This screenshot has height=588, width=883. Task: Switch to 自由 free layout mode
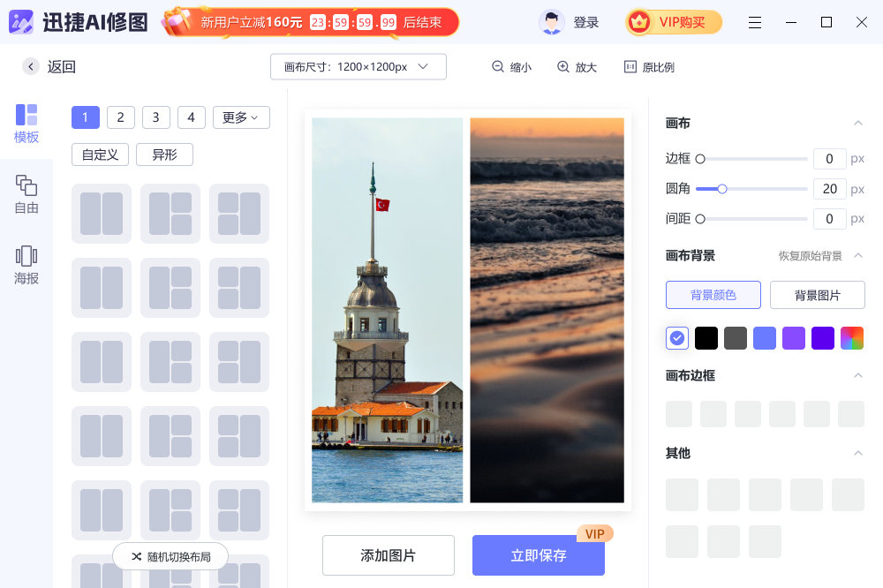coord(26,185)
